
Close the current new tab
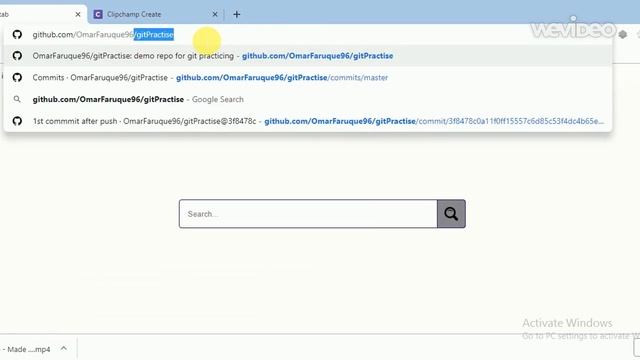click(x=78, y=14)
